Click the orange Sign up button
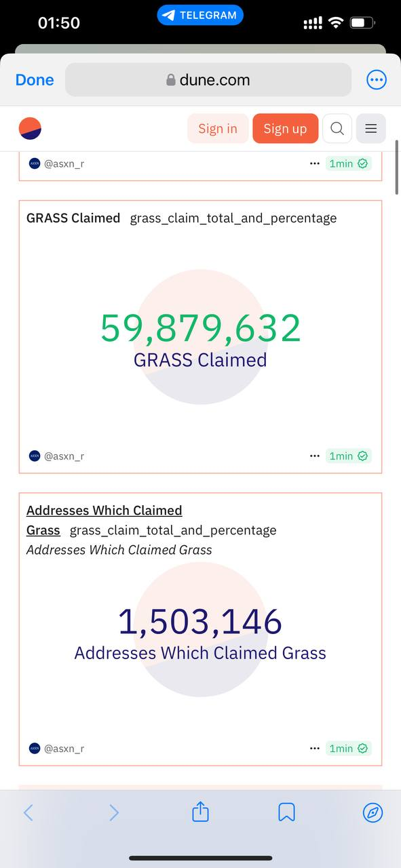The width and height of the screenshot is (401, 868). pyautogui.click(x=285, y=128)
